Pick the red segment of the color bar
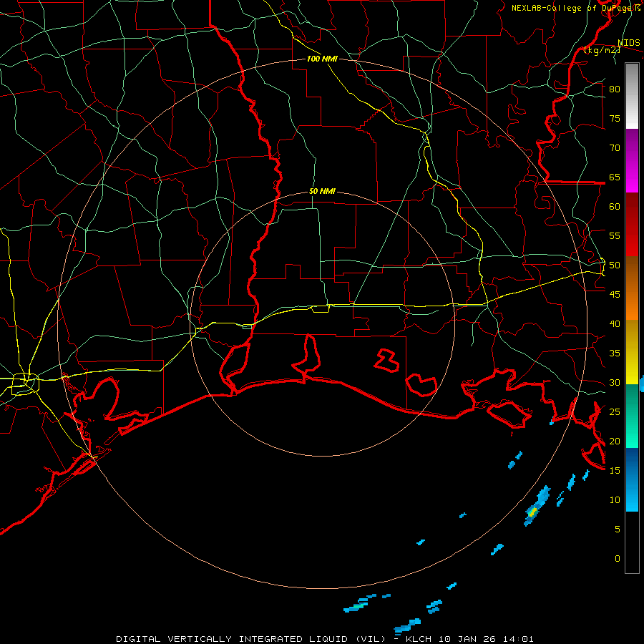 point(632,225)
